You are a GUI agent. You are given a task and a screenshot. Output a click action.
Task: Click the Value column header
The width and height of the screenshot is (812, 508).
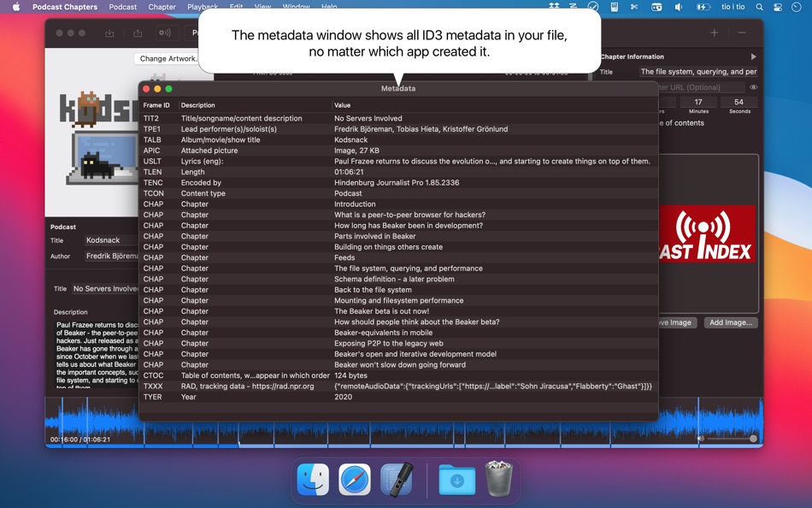(x=342, y=104)
